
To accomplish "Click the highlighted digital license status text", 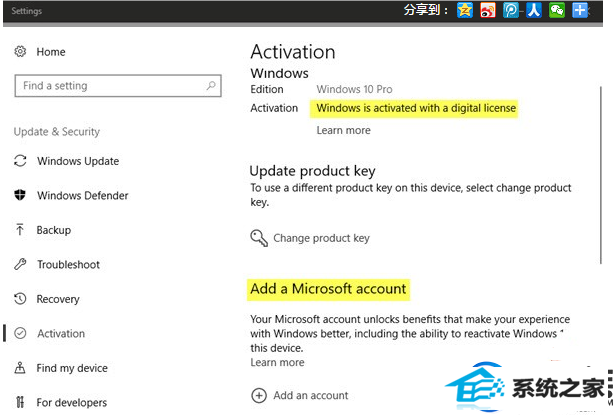I will click(416, 108).
